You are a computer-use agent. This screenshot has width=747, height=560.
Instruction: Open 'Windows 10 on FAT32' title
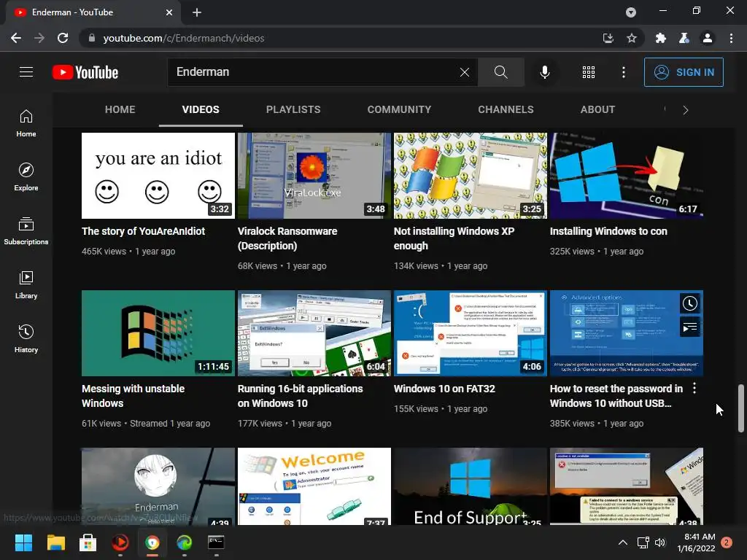pyautogui.click(x=444, y=389)
